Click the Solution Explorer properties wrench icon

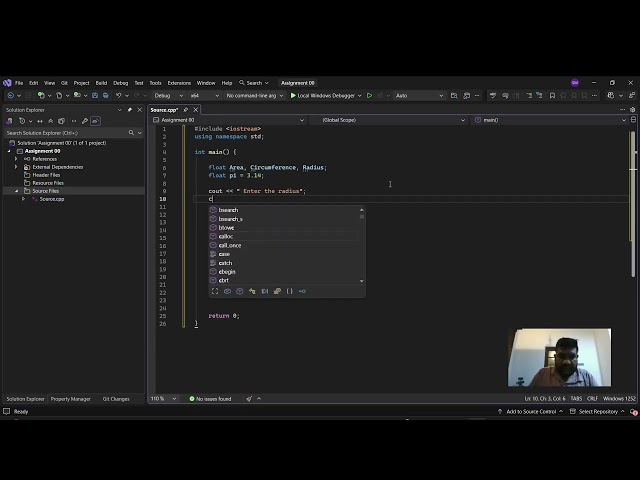(x=84, y=121)
